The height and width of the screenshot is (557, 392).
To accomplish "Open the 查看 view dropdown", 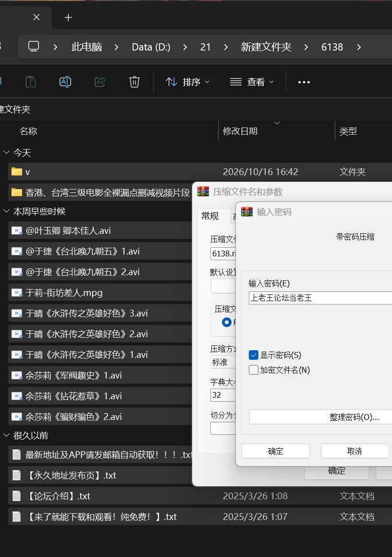I will [x=252, y=82].
